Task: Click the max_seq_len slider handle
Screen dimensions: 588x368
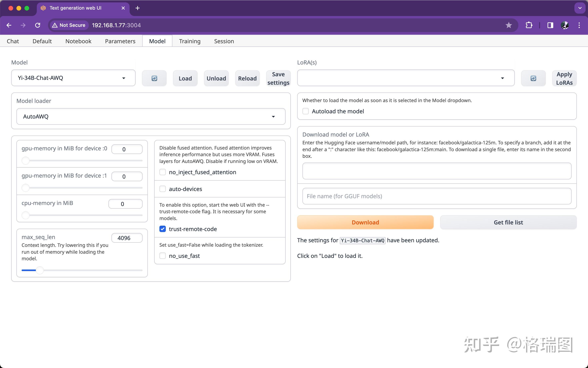Action: pos(40,270)
